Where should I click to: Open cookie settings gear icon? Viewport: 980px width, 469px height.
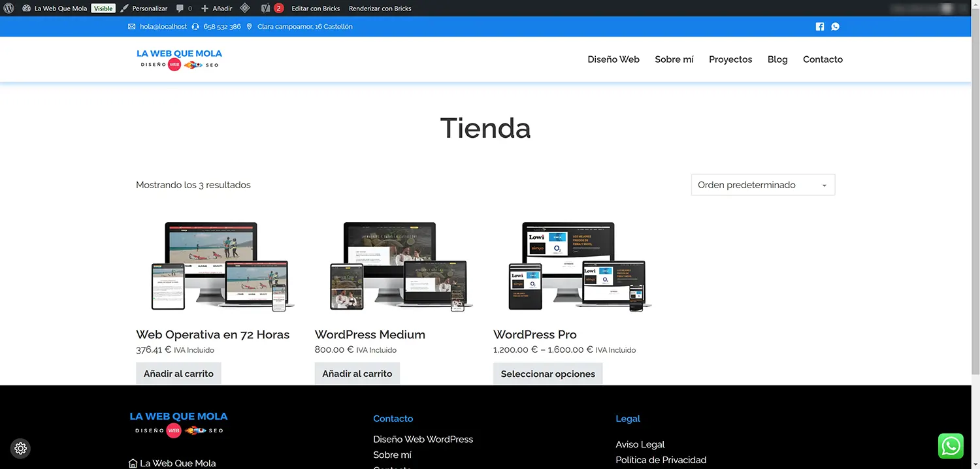click(20, 448)
